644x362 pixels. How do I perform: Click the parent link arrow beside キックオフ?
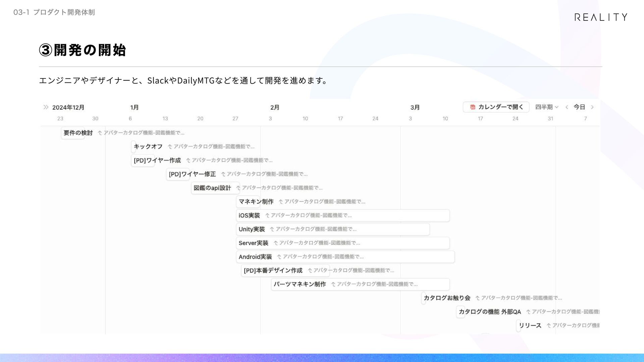coord(170,147)
